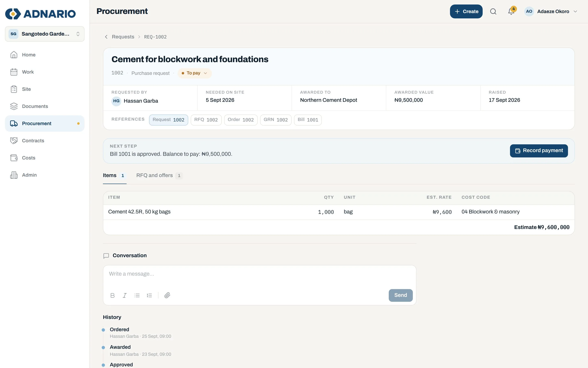Open the To pay status dropdown

click(x=195, y=73)
